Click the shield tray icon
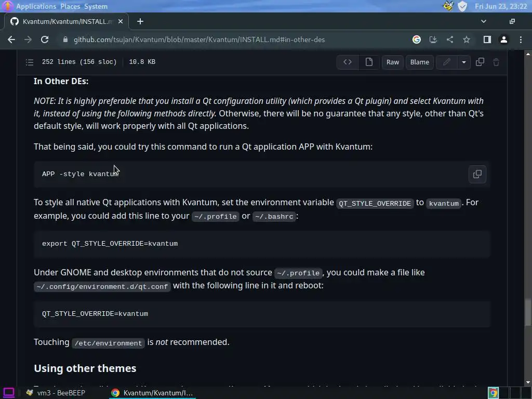This screenshot has width=532, height=399. click(x=462, y=6)
